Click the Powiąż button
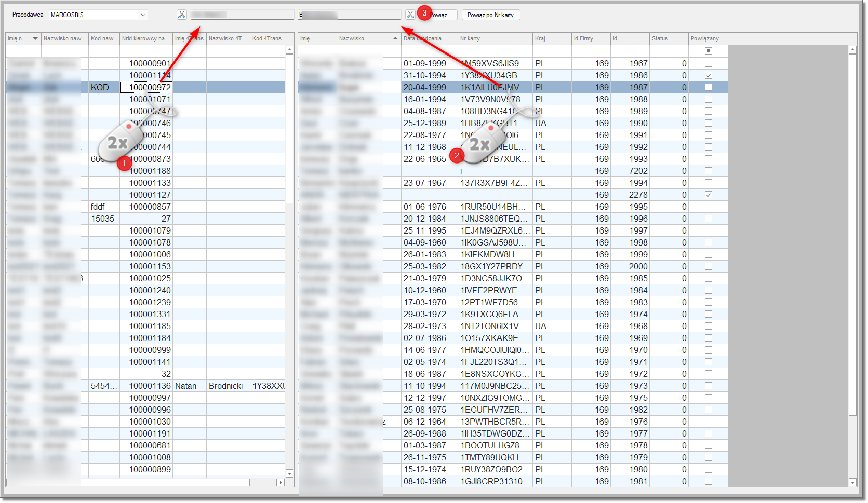Viewport: 868px width, 503px height. pyautogui.click(x=437, y=15)
